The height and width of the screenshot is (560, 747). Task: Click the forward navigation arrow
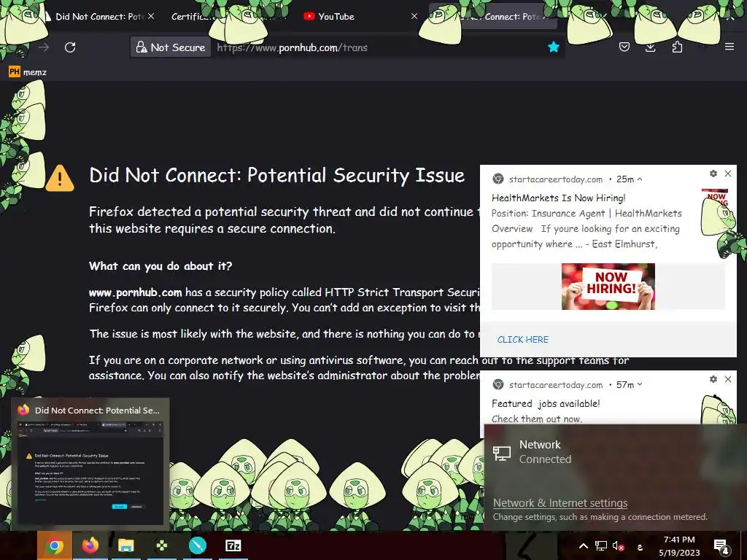tap(44, 47)
